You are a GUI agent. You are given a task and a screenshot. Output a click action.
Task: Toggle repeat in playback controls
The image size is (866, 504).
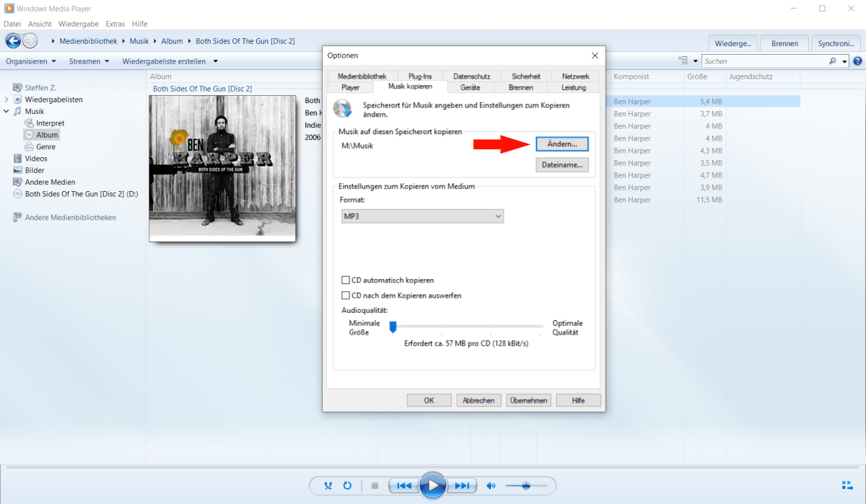[x=347, y=486]
